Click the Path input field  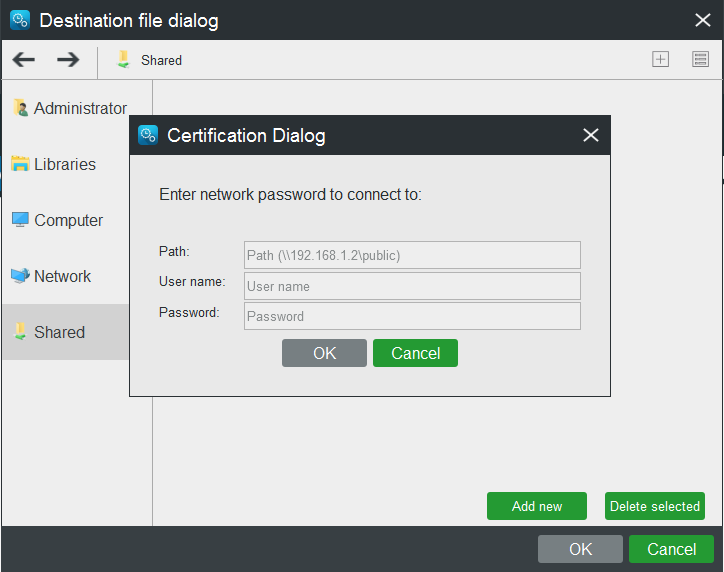click(412, 255)
